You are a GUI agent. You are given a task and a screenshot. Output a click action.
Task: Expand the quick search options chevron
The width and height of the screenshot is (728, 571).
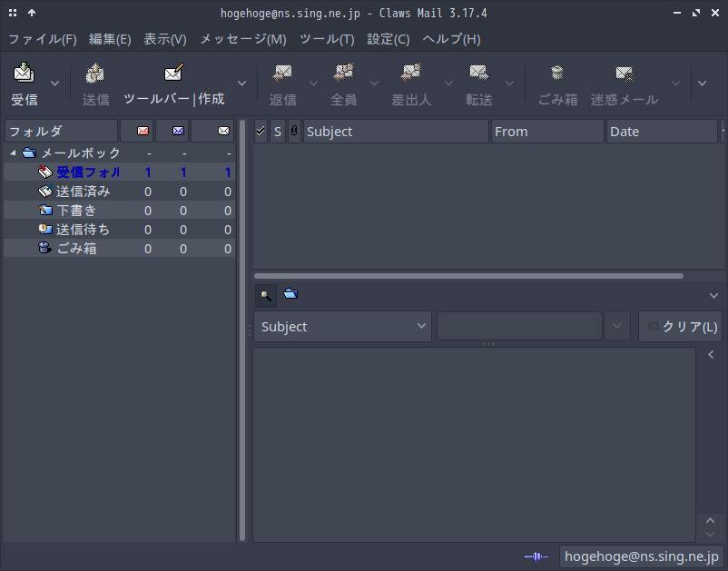[713, 296]
